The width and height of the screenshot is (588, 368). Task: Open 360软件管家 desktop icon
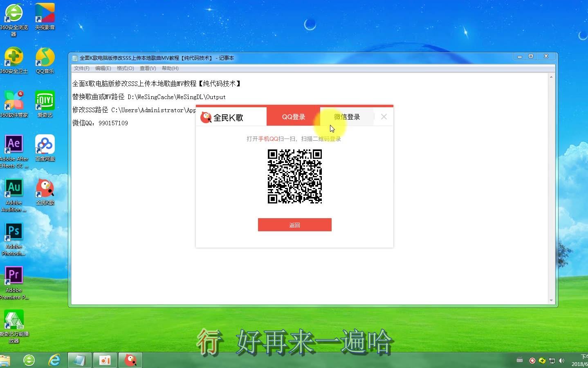[x=14, y=104]
